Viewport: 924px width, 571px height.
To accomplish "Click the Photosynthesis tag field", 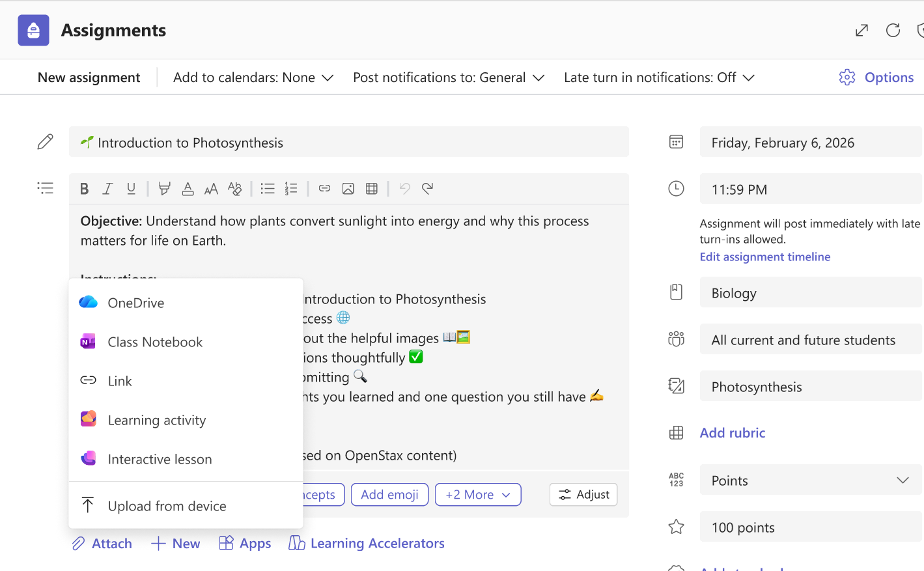I will (811, 386).
